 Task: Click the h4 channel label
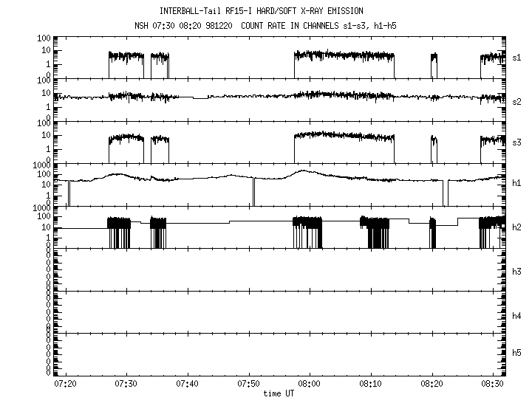(x=517, y=316)
